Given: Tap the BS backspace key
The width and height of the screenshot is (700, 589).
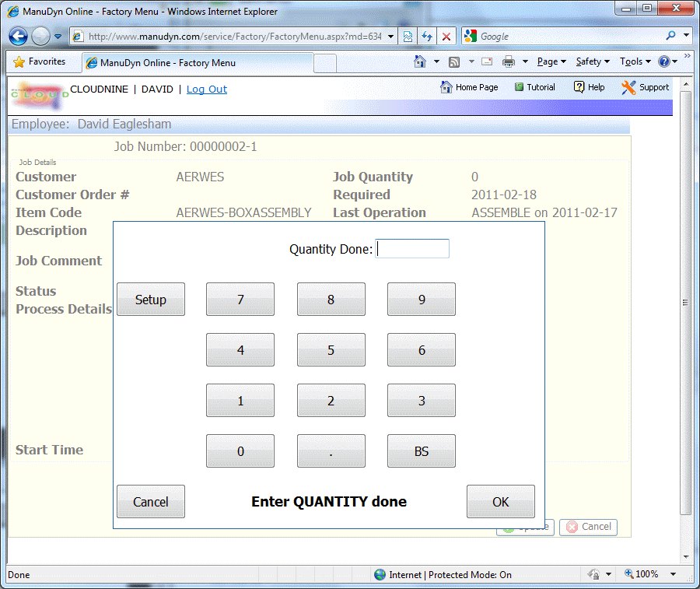Looking at the screenshot, I should click(x=422, y=451).
